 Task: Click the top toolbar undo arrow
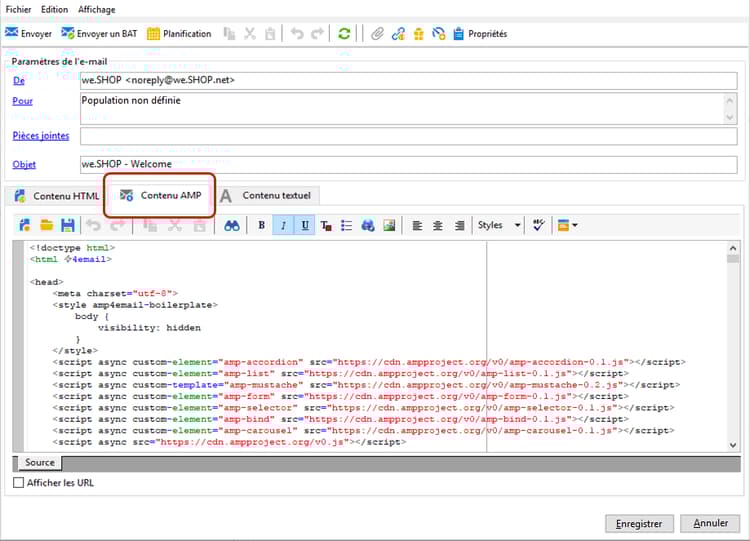tap(297, 33)
